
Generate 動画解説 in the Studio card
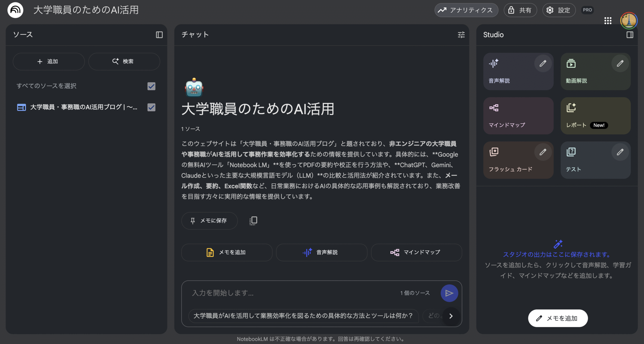[x=595, y=72]
